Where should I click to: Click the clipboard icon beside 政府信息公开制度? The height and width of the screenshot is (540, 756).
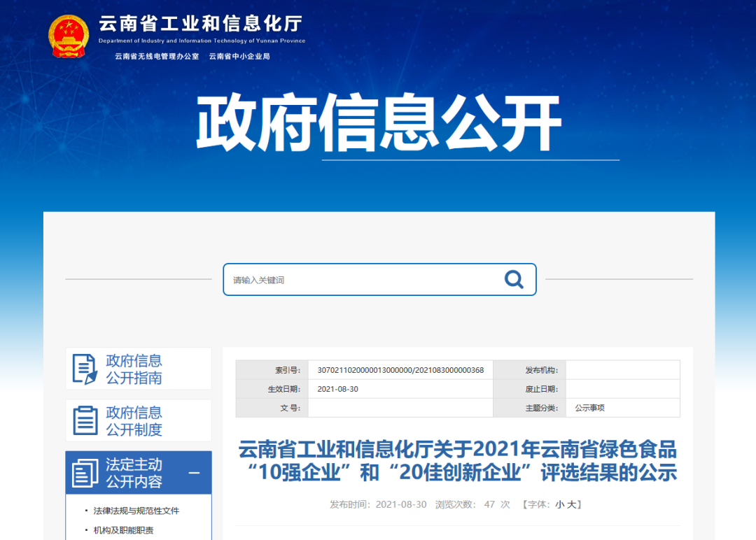click(x=85, y=420)
